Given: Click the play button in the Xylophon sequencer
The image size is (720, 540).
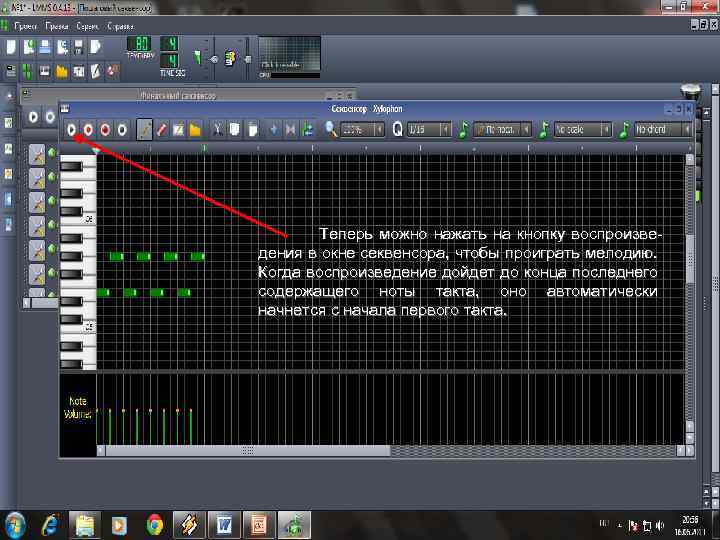Looking at the screenshot, I should pos(72,130).
